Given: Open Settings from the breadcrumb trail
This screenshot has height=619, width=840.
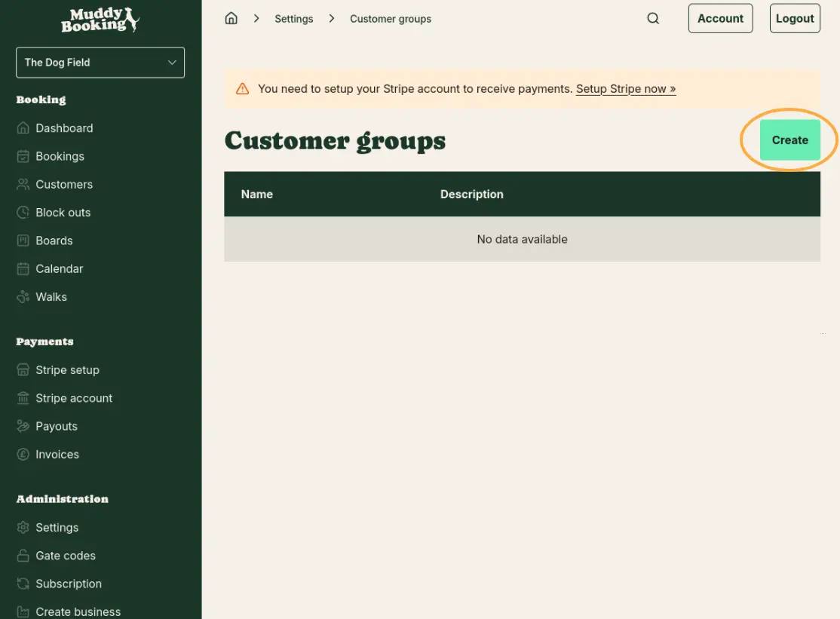Looking at the screenshot, I should (294, 18).
